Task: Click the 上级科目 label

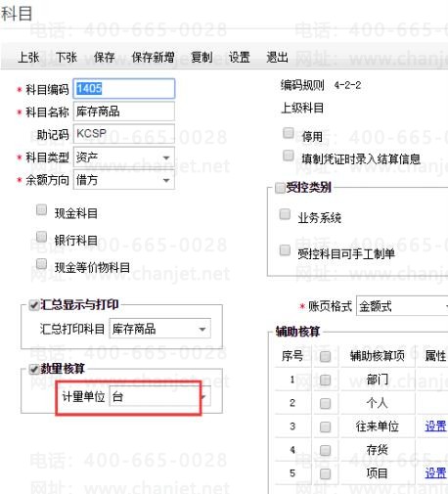Action: click(x=302, y=108)
